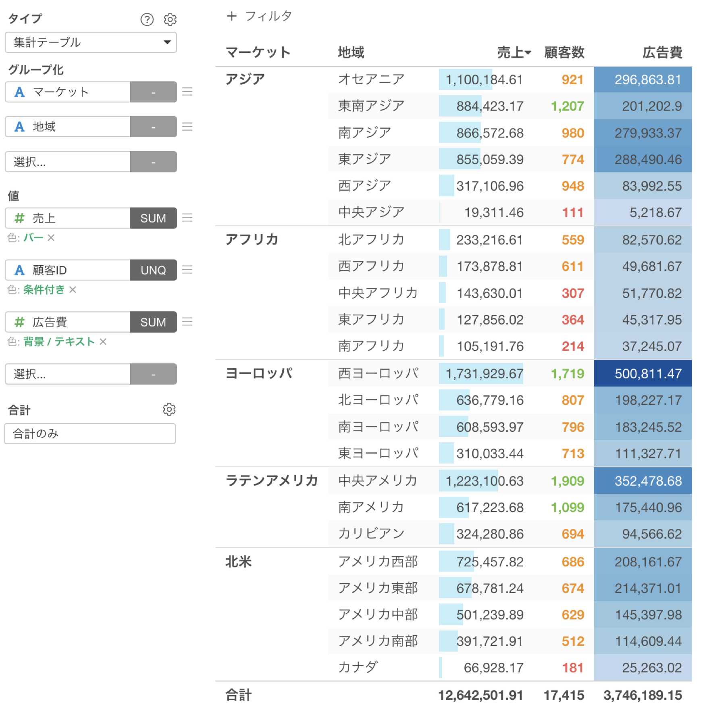Click the orange 921 customer count

[x=573, y=79]
